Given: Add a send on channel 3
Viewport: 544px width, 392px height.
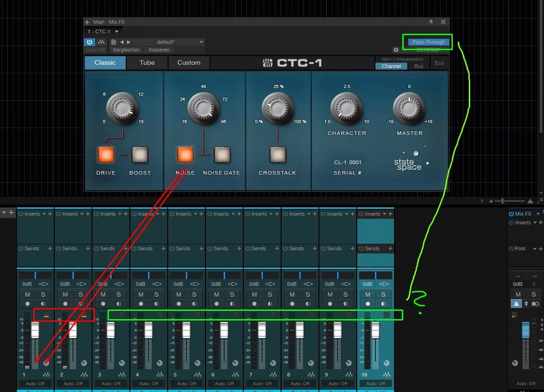Looking at the screenshot, I should pos(126,248).
